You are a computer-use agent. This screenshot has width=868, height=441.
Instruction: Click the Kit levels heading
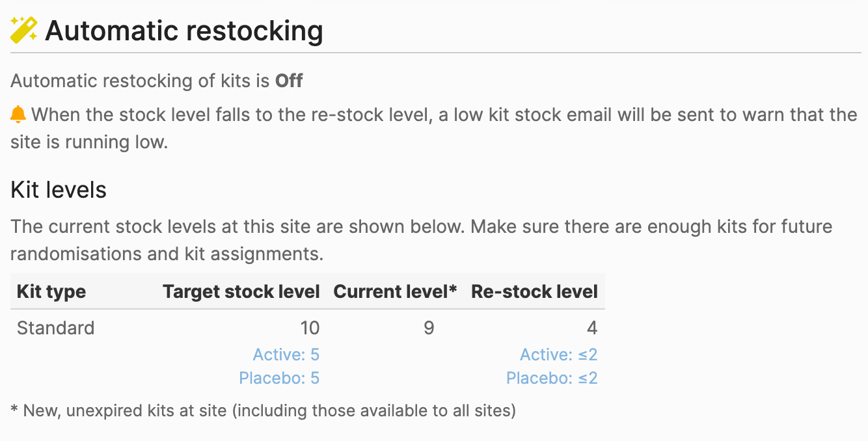tap(59, 190)
